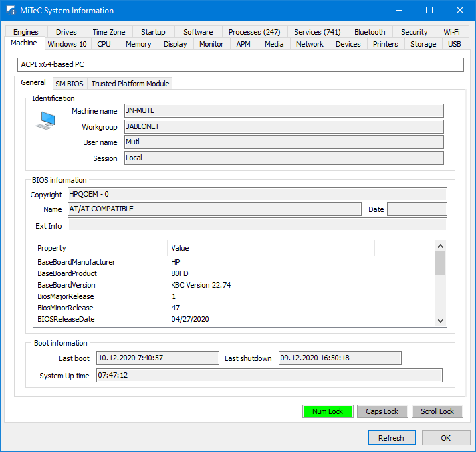Click the OK button
Image resolution: width=476 pixels, height=452 pixels.
(x=445, y=438)
